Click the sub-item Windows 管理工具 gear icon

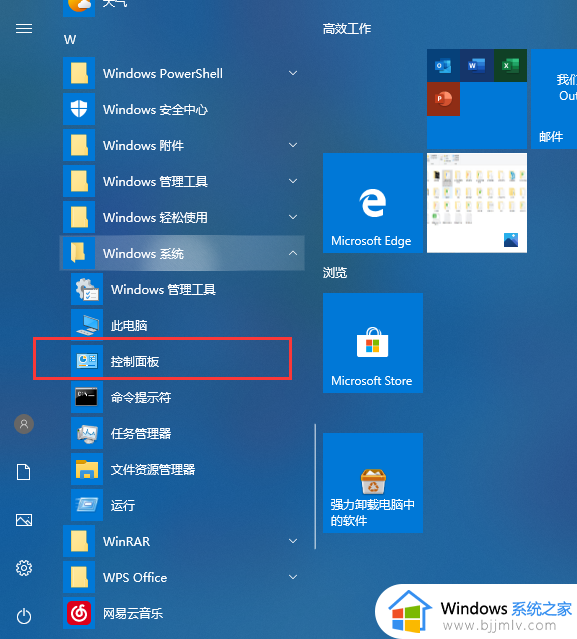87,289
